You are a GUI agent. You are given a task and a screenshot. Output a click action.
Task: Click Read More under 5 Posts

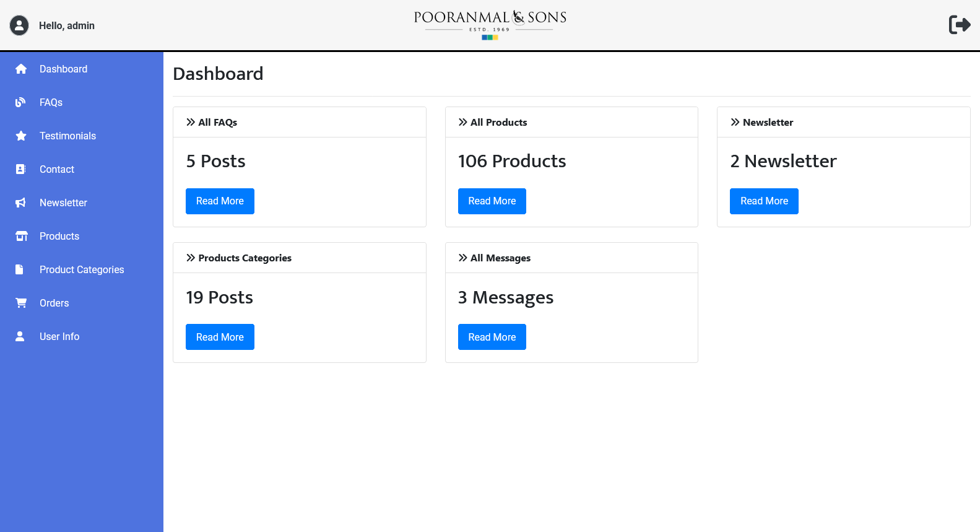[220, 201]
